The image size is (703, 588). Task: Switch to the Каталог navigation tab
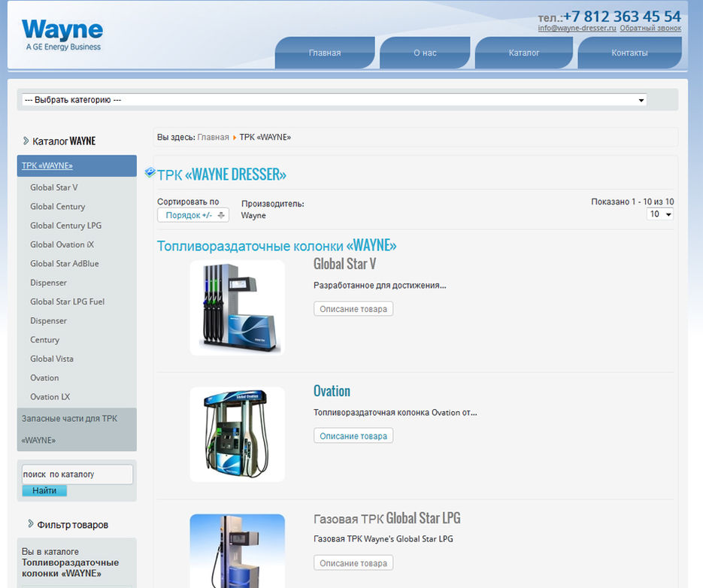pos(523,53)
